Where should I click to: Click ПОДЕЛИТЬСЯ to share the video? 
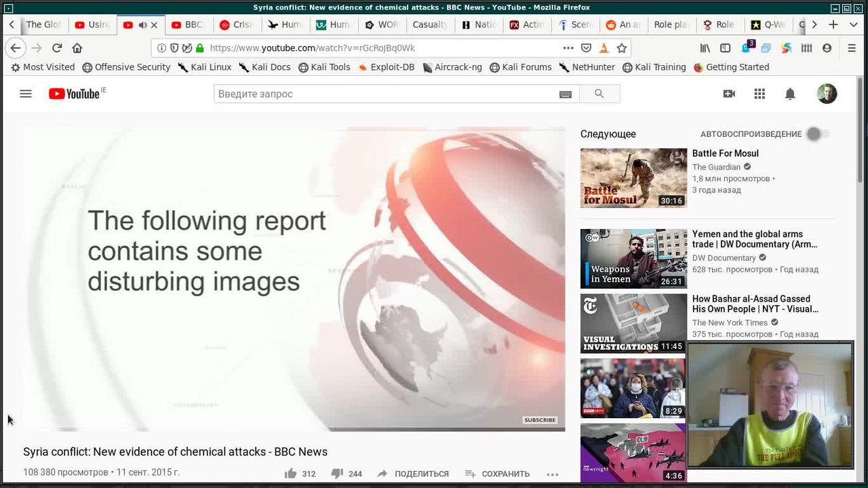coord(413,474)
